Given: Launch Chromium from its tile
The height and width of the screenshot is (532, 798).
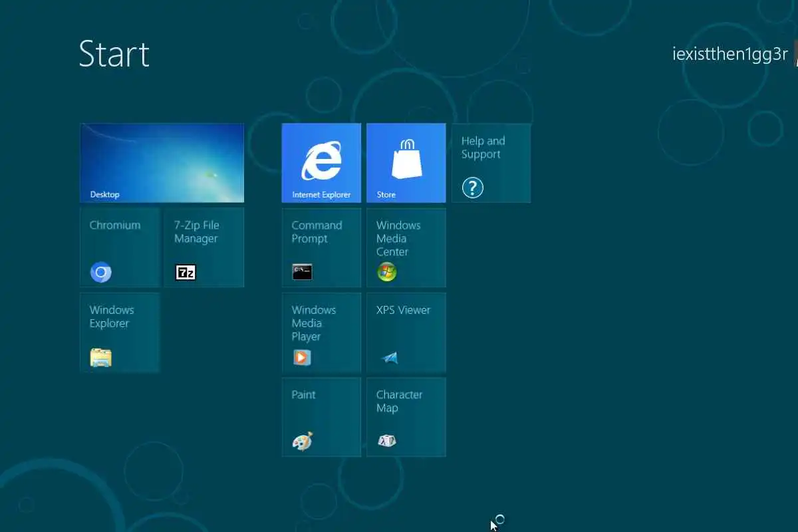Looking at the screenshot, I should pos(120,247).
